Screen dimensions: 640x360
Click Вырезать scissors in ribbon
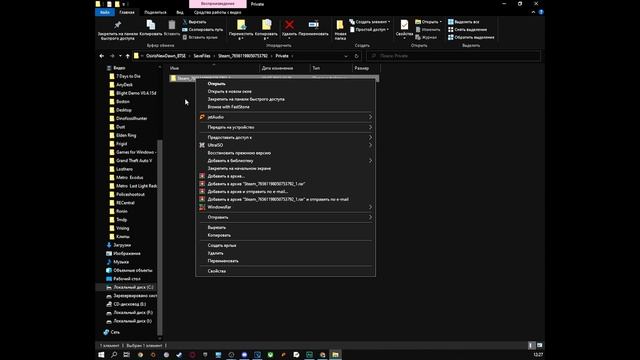tap(194, 22)
